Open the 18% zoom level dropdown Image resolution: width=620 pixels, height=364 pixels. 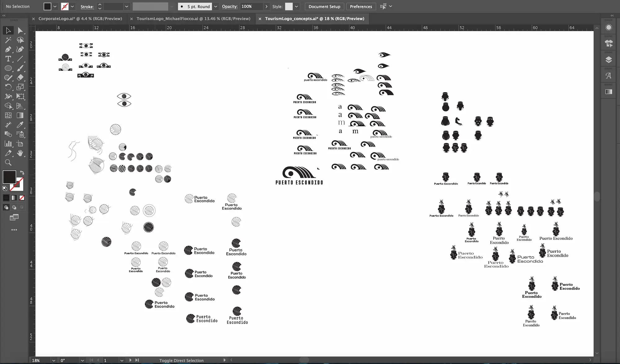[54, 360]
